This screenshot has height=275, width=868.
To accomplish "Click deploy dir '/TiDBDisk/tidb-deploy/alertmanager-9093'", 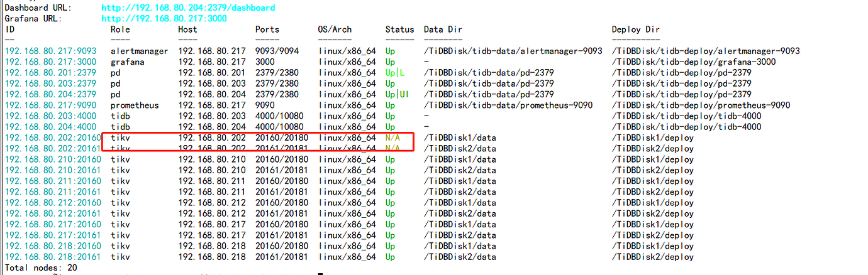I will [706, 51].
